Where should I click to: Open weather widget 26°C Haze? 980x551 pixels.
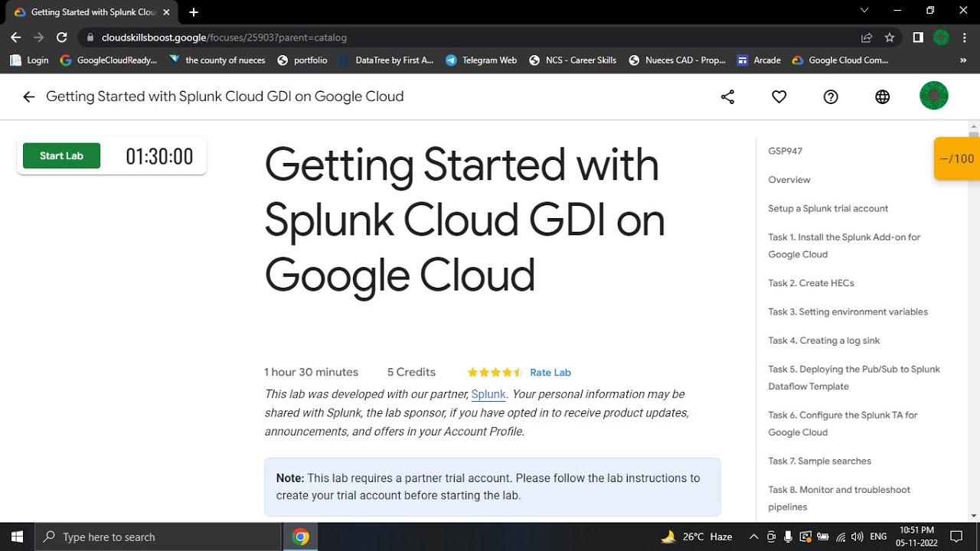[696, 536]
